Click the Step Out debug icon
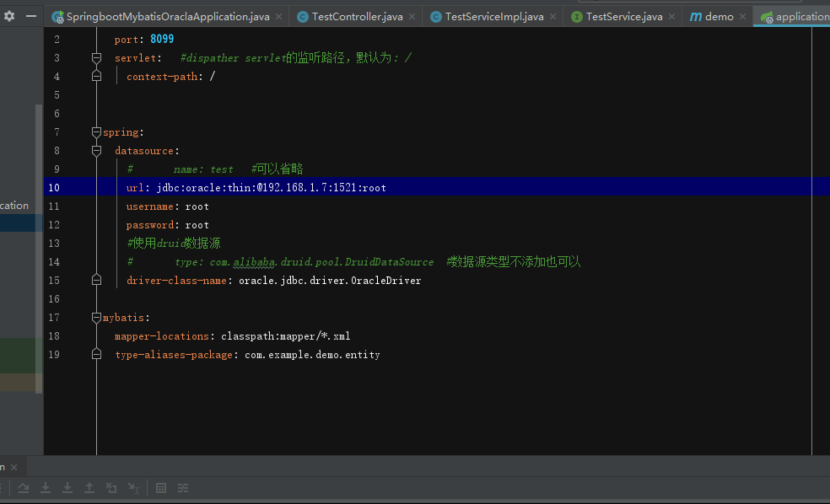The height and width of the screenshot is (504, 830). (89, 488)
